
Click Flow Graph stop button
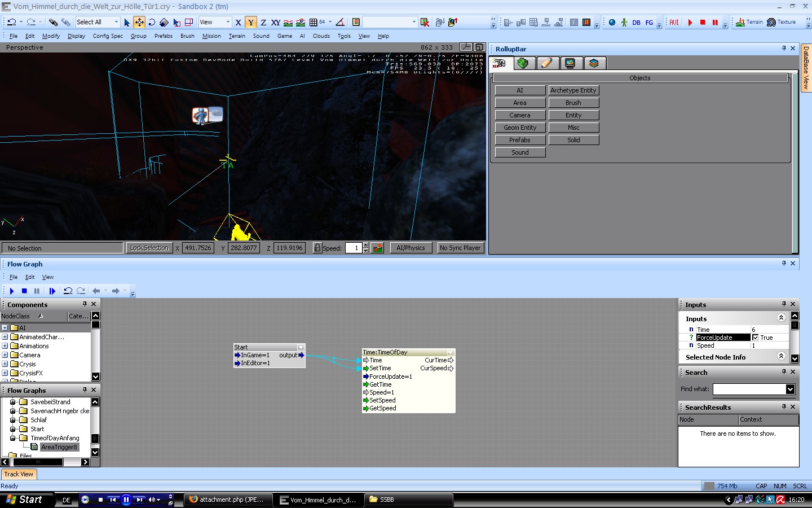click(x=24, y=291)
